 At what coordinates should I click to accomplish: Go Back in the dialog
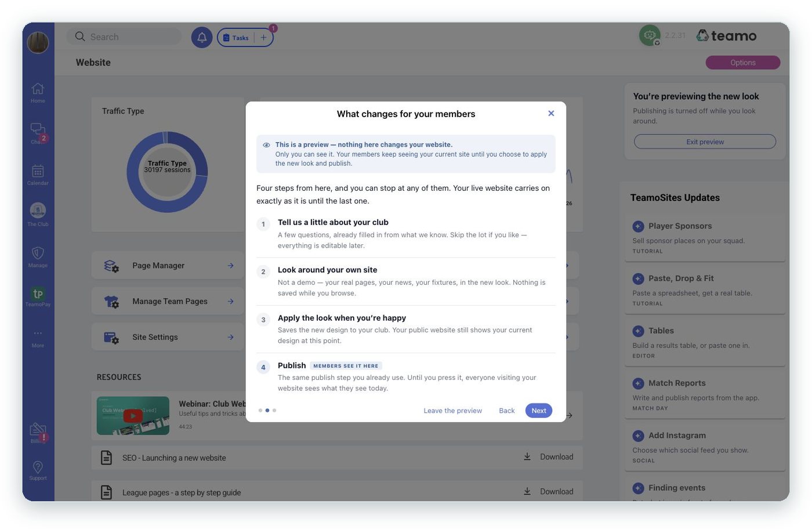[x=507, y=411]
